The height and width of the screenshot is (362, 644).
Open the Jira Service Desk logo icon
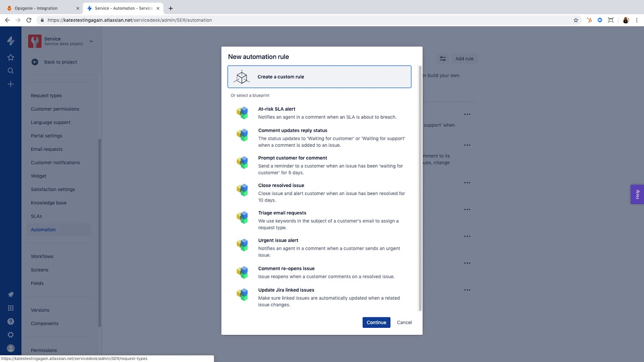pyautogui.click(x=11, y=41)
